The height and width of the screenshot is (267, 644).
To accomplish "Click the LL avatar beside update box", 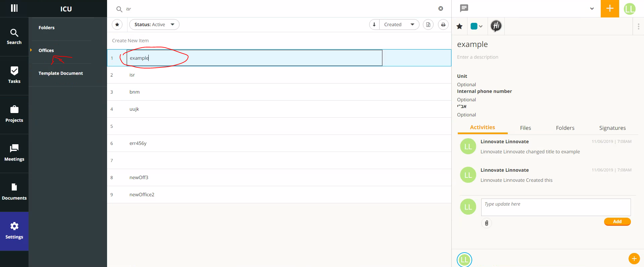I will pos(468,207).
